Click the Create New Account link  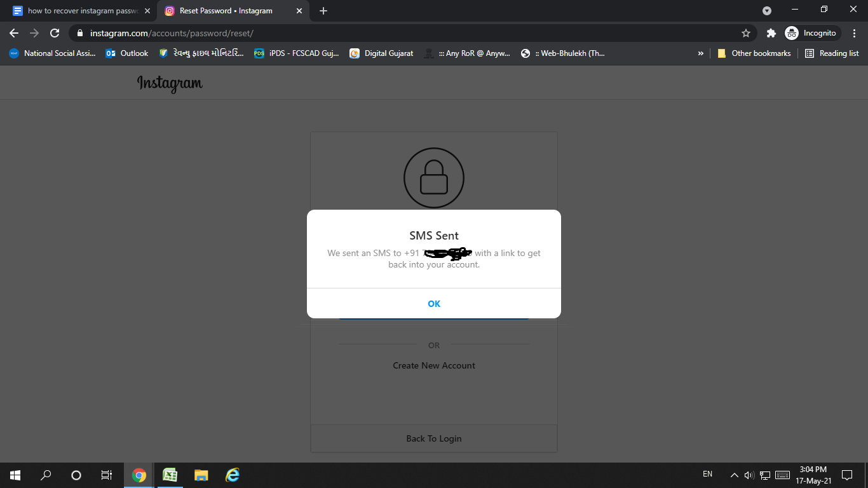click(x=434, y=365)
